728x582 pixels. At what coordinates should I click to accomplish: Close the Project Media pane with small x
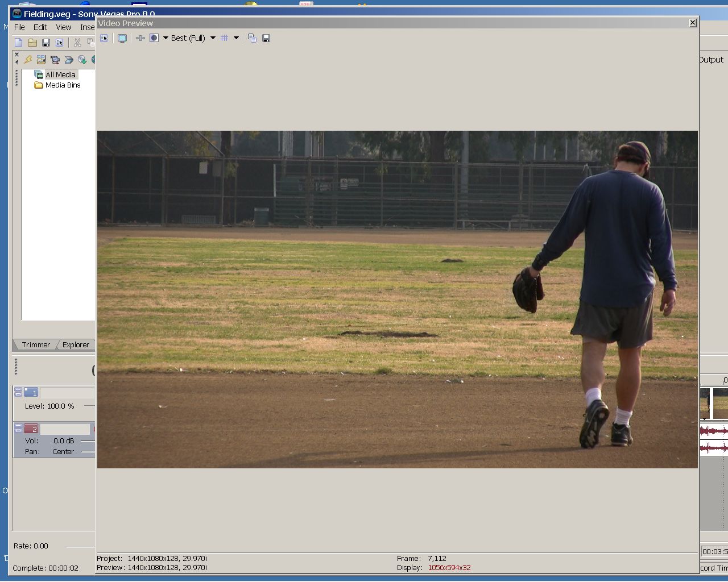click(x=16, y=55)
